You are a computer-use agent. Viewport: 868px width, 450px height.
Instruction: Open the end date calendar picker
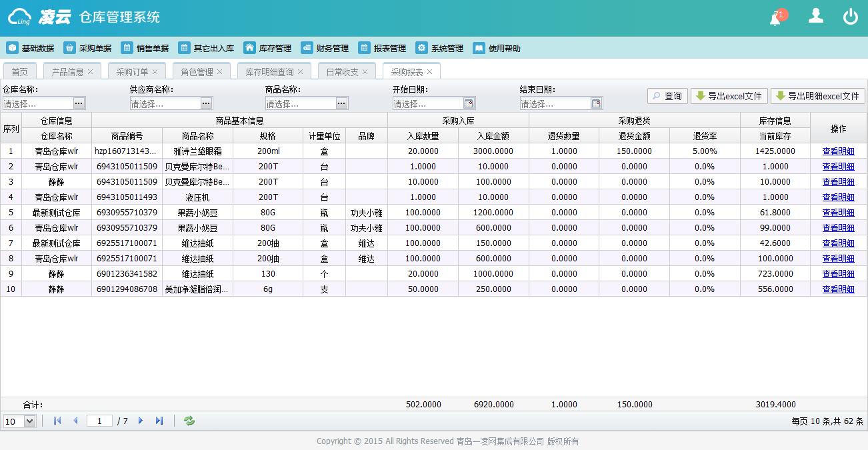596,103
